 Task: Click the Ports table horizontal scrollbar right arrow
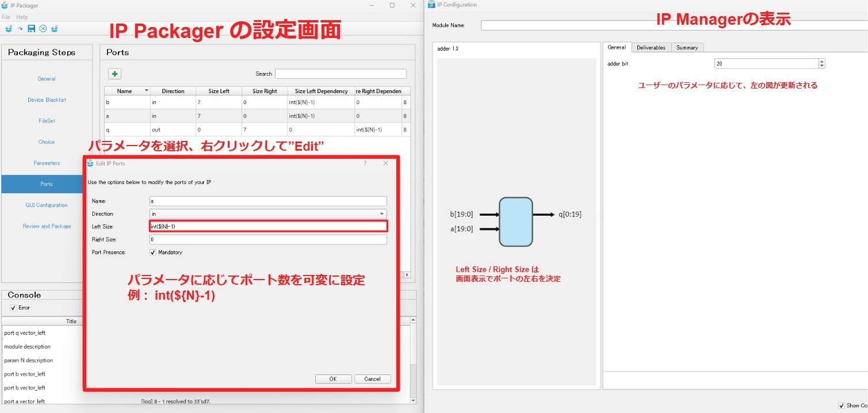[x=408, y=275]
